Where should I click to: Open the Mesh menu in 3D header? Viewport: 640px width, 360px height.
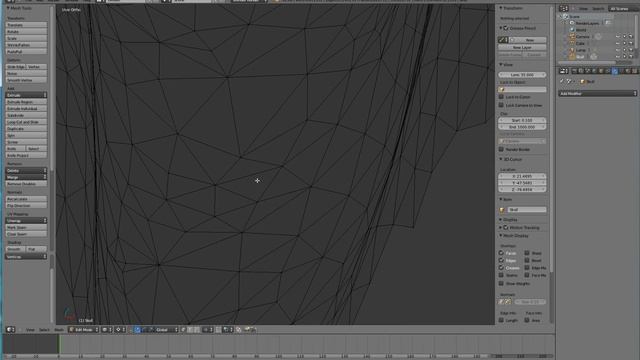click(x=59, y=329)
